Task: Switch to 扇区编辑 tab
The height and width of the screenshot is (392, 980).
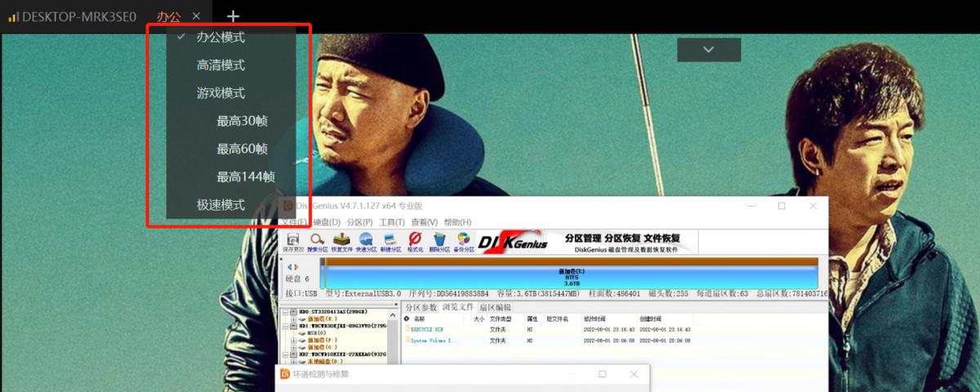Action: click(x=495, y=307)
